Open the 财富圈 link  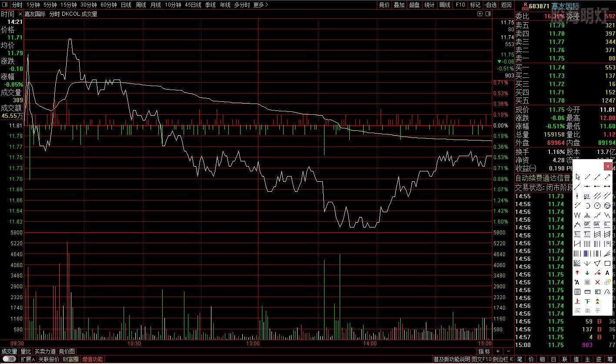[70, 359]
